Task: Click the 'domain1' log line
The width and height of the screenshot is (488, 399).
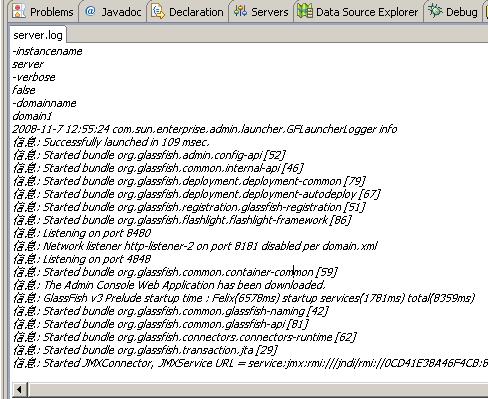Action: 32,116
